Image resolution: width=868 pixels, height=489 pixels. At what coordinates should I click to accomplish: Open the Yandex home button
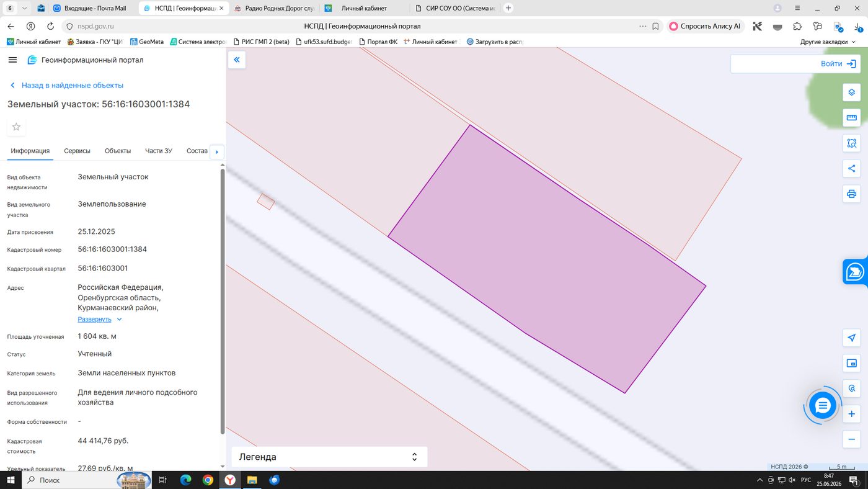click(x=30, y=27)
